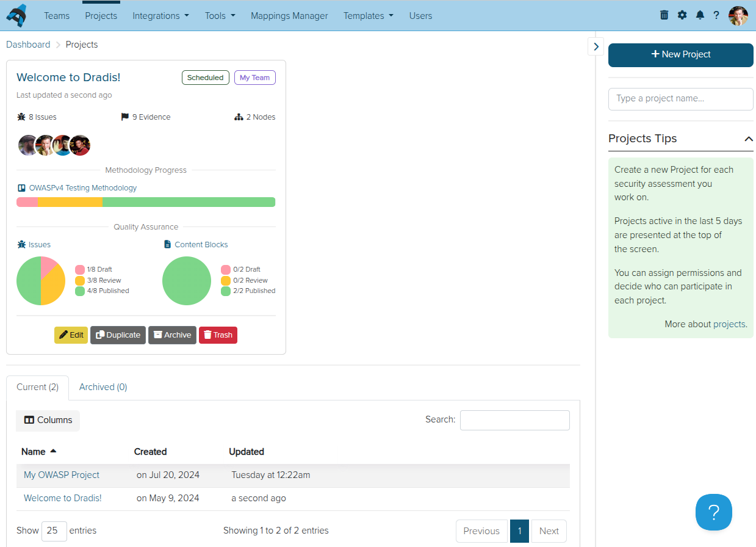Click the first team member avatar
This screenshot has height=547, width=756.
coord(28,145)
